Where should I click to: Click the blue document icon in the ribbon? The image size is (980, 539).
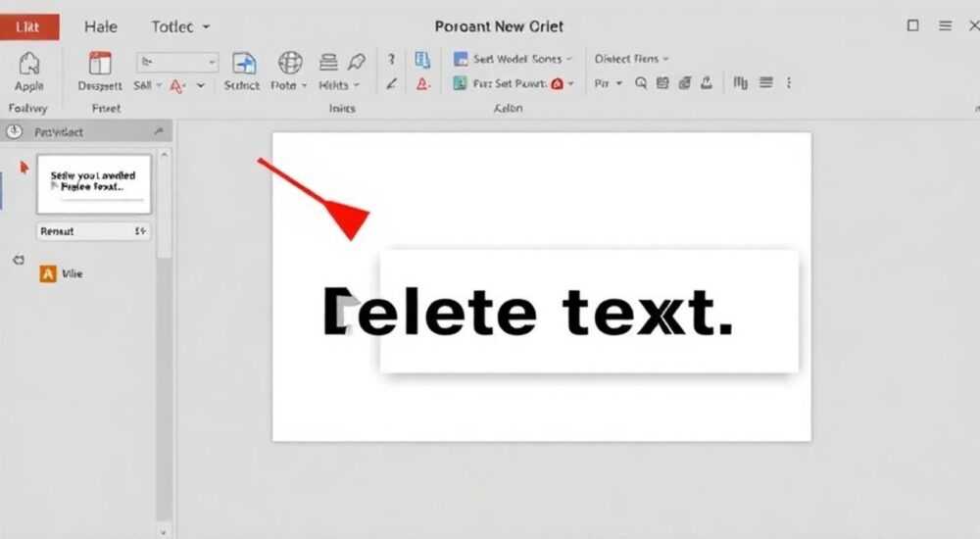422,60
